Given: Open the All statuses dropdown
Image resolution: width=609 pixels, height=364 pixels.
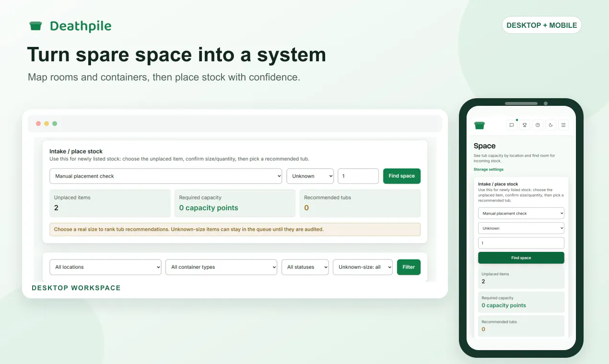Looking at the screenshot, I should pyautogui.click(x=305, y=267).
